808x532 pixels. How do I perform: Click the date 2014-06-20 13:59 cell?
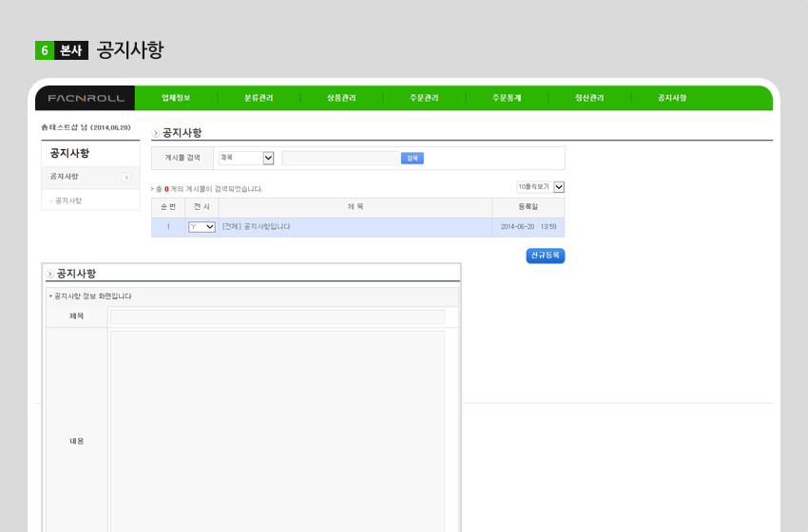pos(529,227)
